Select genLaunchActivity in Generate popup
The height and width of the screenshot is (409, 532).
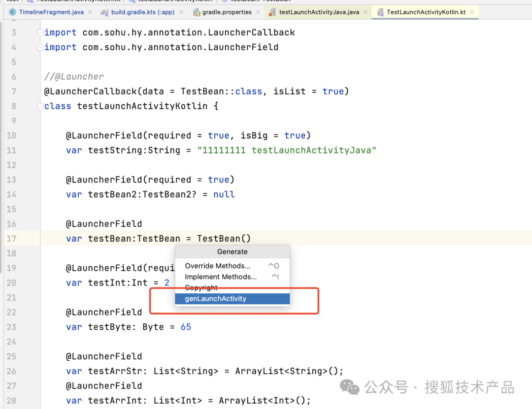point(233,298)
